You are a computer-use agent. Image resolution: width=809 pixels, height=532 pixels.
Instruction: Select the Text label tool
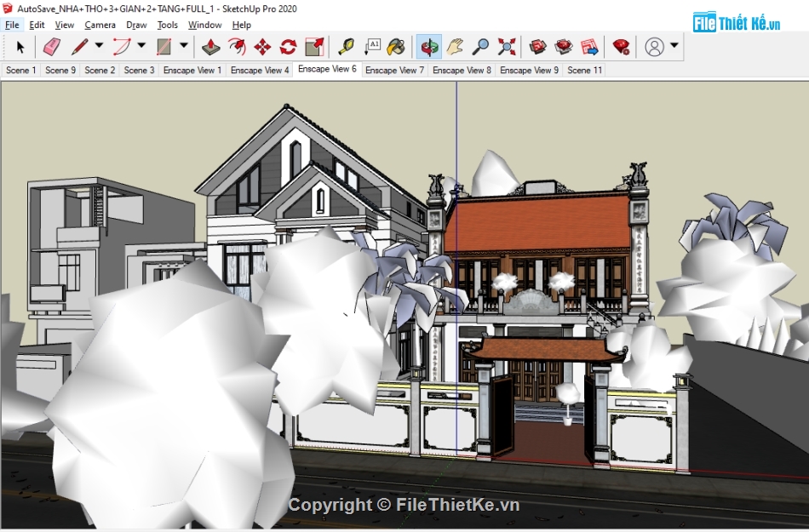pyautogui.click(x=372, y=47)
